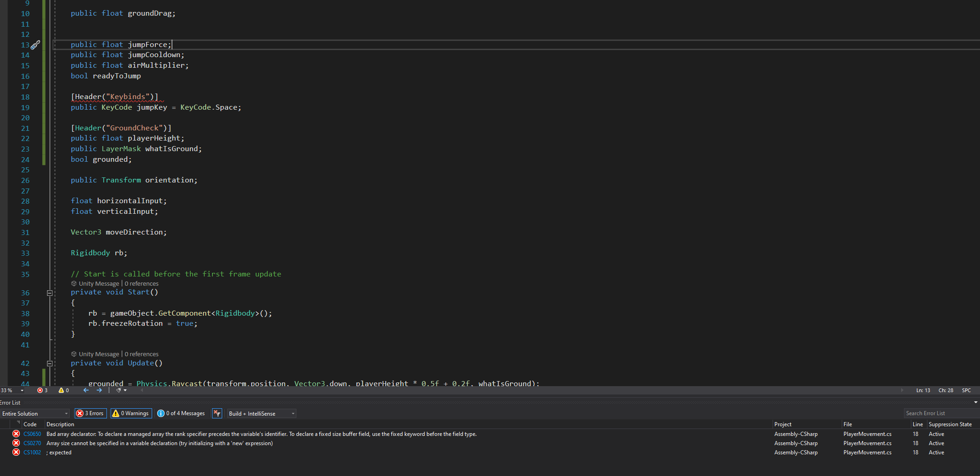The width and height of the screenshot is (980, 476).
Task: Click the Unity Message cube icon above Start()
Action: [x=74, y=283]
